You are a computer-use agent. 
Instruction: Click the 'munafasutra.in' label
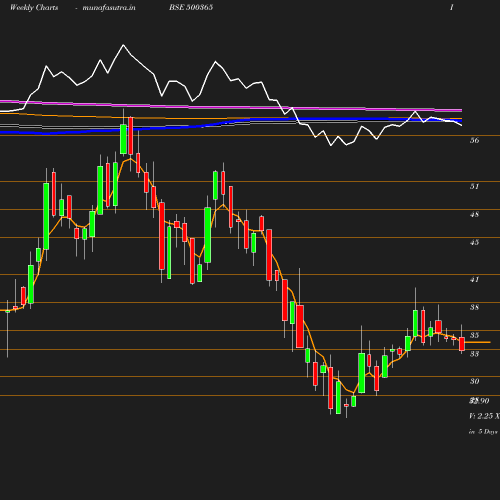109,7
